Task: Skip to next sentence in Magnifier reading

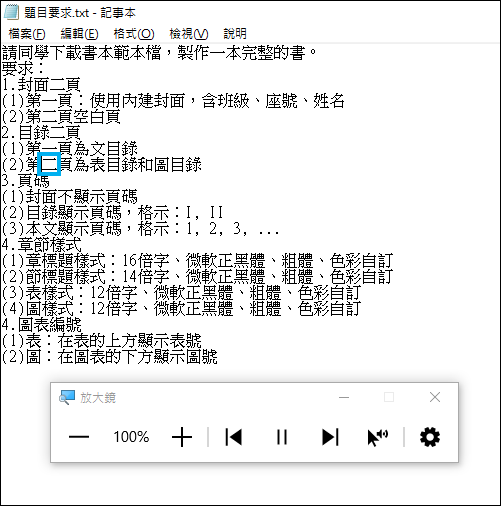Action: [330, 437]
